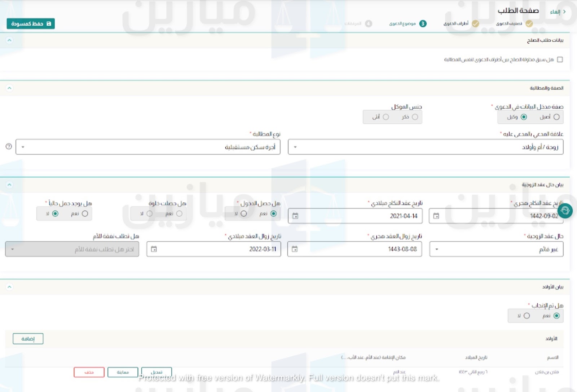Collapse the الصفة والمطالبة section
Screen dimensions: 577x392
[9, 88]
